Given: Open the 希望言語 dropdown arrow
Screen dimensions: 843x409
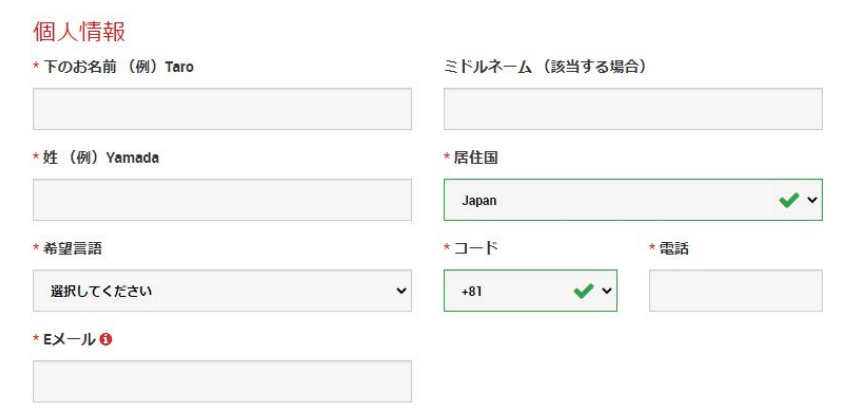Looking at the screenshot, I should [x=401, y=291].
